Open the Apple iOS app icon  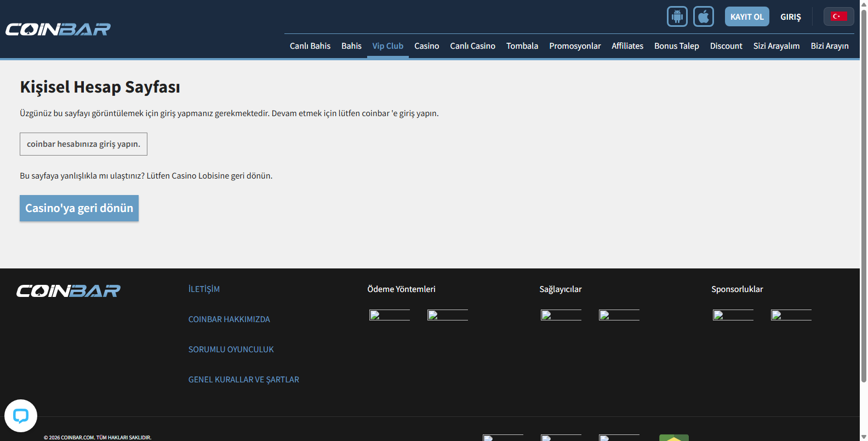point(703,16)
